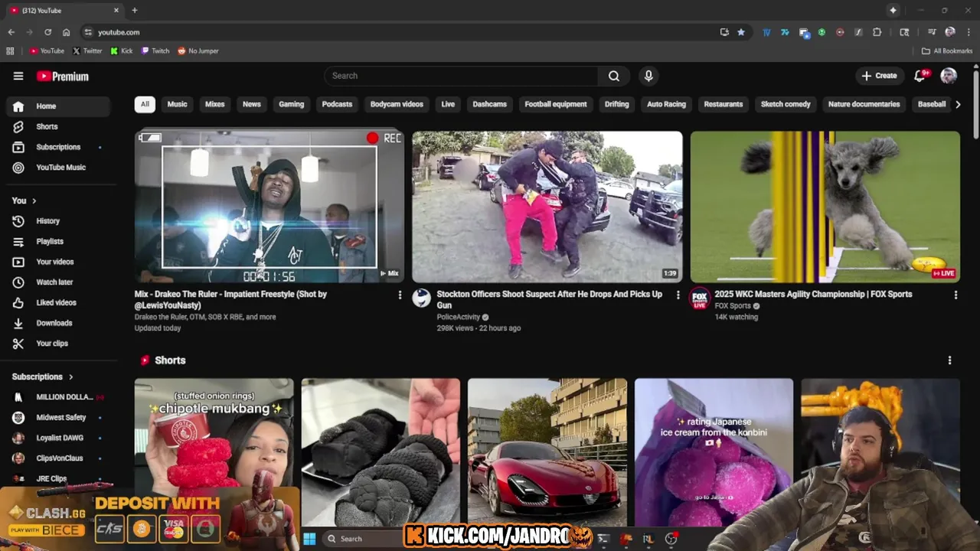The image size is (980, 551).
Task: Select the Music filter chip
Action: (x=177, y=104)
